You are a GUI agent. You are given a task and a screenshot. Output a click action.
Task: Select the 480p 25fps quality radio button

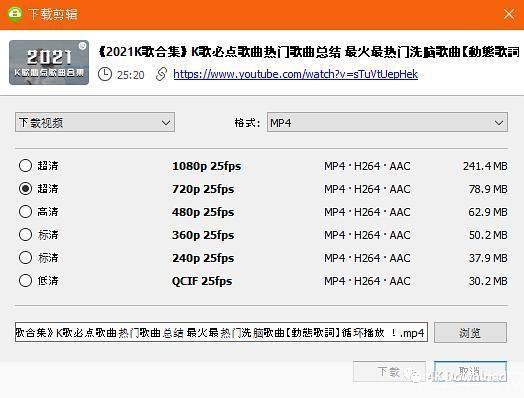coord(25,212)
